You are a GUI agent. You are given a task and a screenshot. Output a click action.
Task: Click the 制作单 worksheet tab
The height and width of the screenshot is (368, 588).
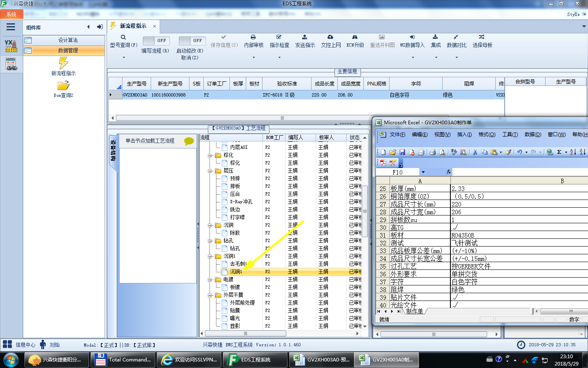(414, 311)
